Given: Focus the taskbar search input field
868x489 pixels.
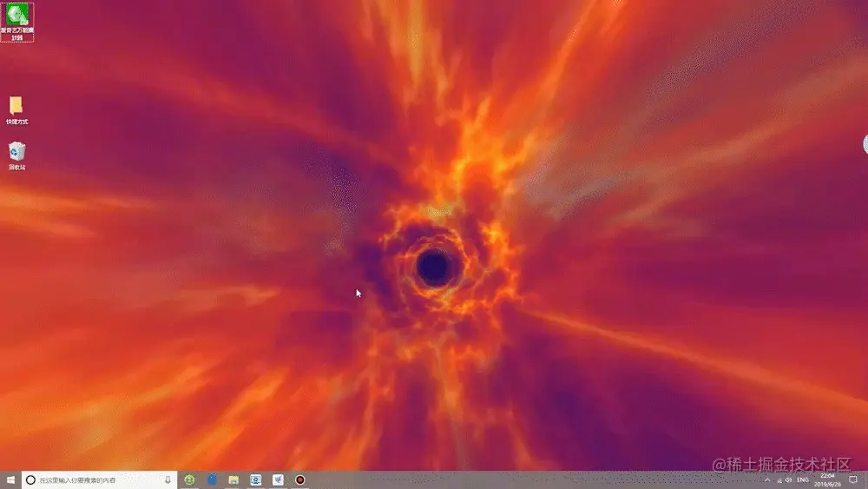Looking at the screenshot, I should (99, 480).
